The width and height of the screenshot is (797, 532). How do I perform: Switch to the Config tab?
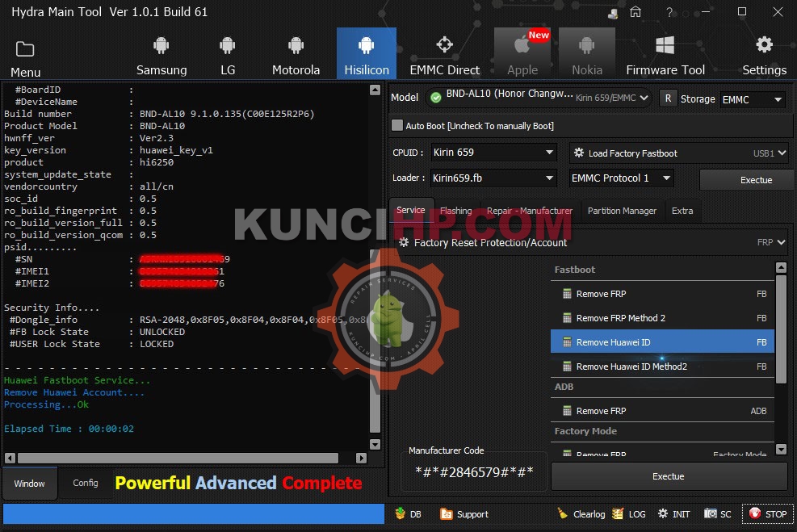tap(86, 483)
